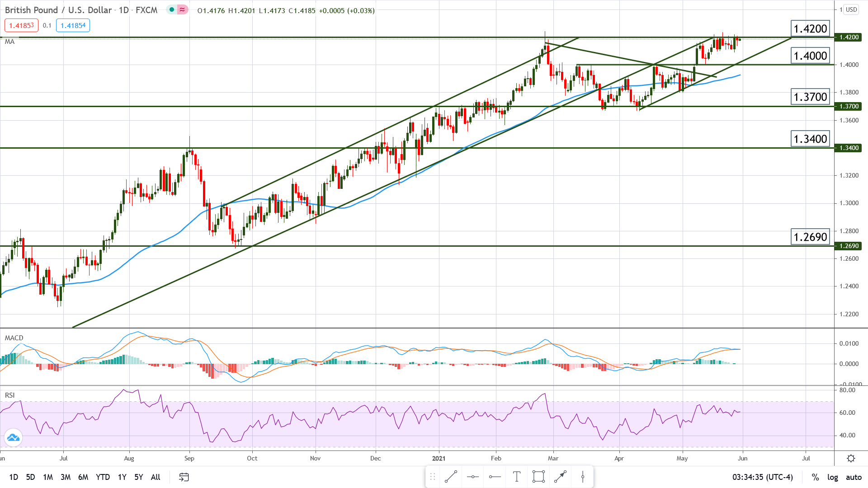Toggle auto scale mode

pyautogui.click(x=854, y=477)
